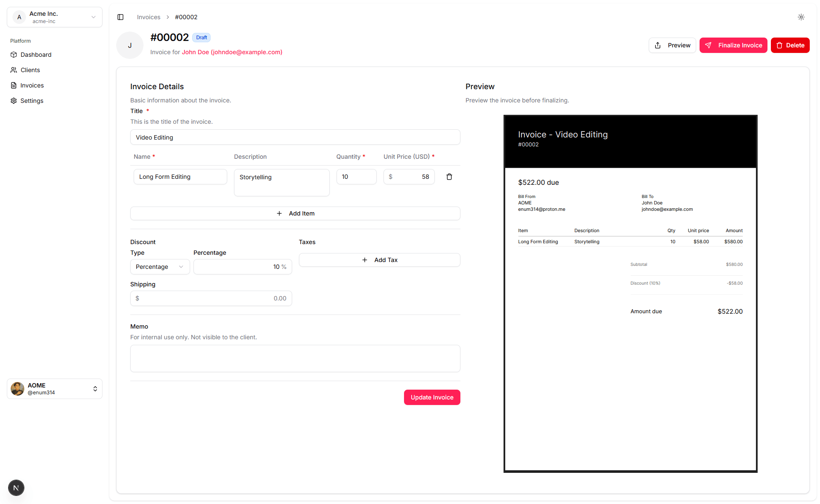Open Invoices in the sidebar

[x=55, y=85]
